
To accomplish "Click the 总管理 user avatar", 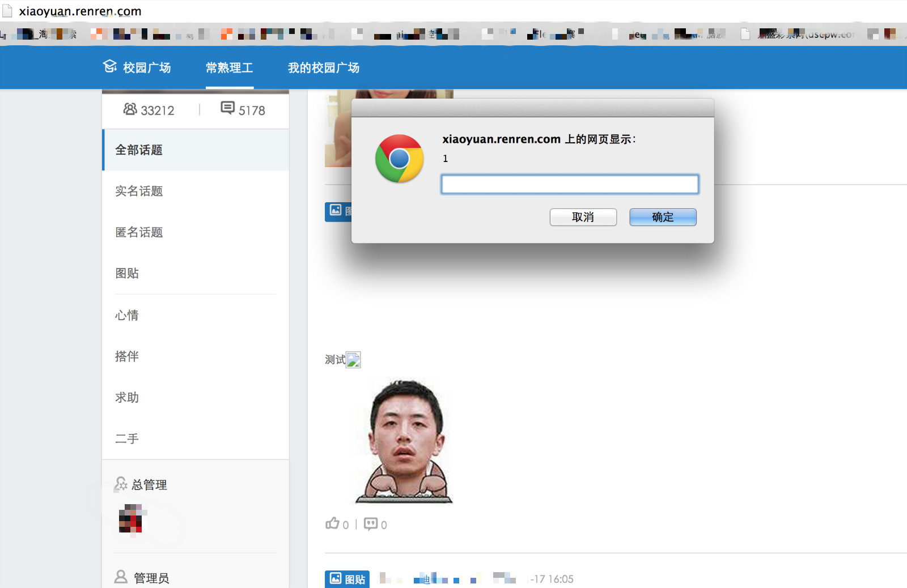I will (x=133, y=519).
